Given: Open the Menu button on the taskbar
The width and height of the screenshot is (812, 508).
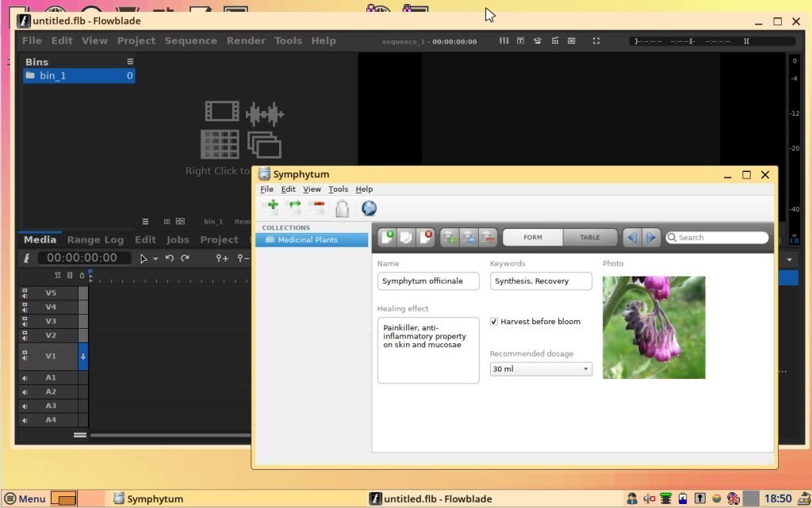Looking at the screenshot, I should pos(25,498).
